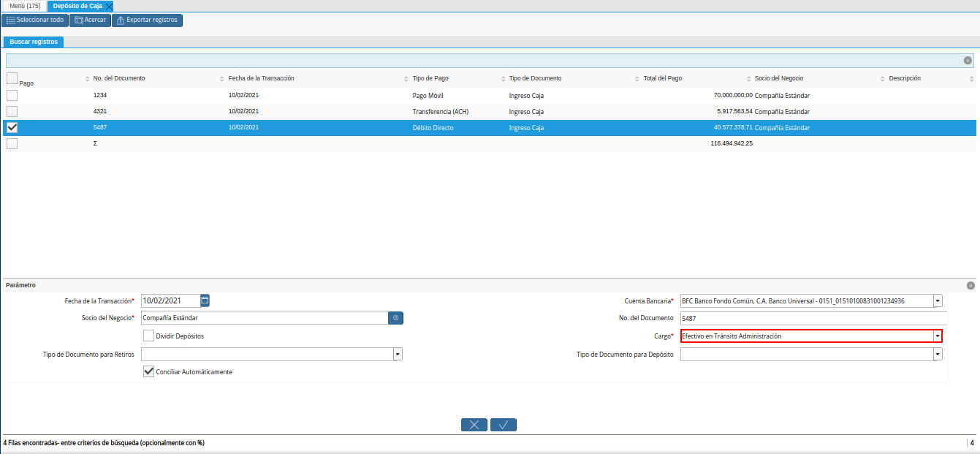Screen dimensions: 980x454
Task: Open the Socio del Negocio lookup icon
Action: (x=395, y=318)
